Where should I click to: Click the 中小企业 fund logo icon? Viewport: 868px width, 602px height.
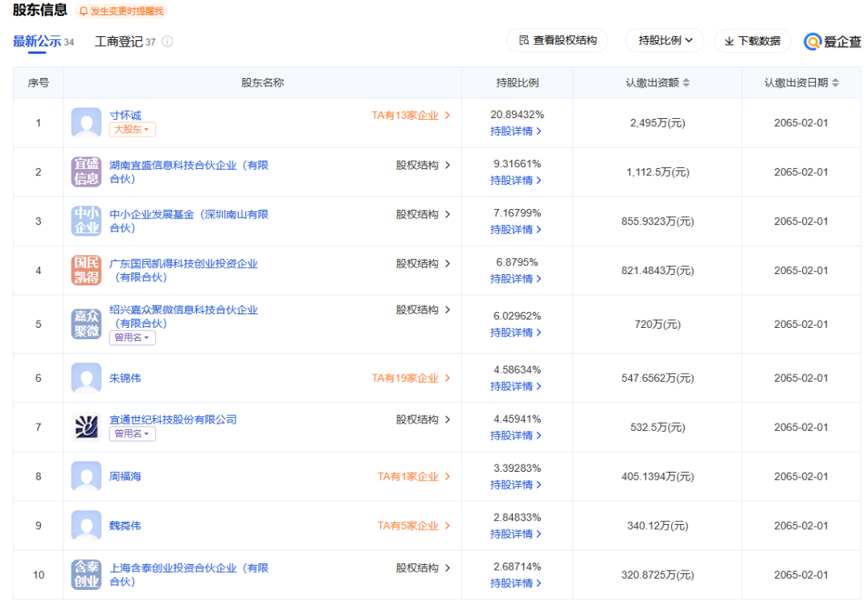(86, 221)
